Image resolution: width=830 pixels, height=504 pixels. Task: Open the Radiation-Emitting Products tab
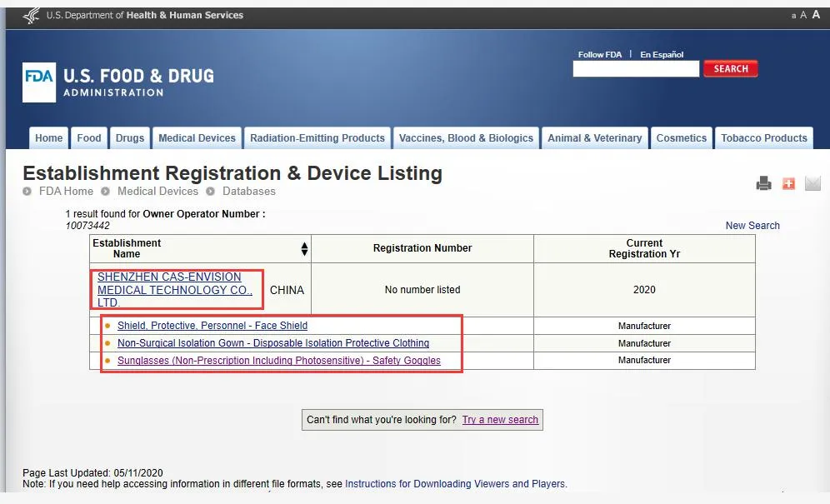pyautogui.click(x=317, y=137)
